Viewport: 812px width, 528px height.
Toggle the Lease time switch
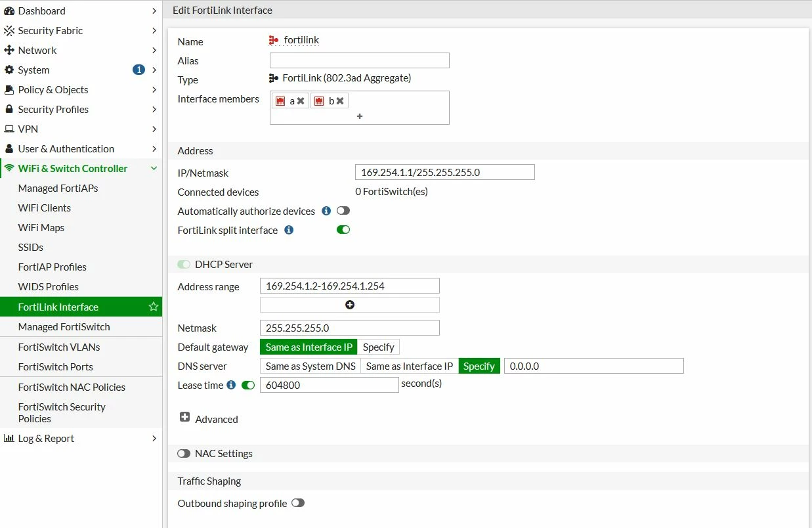pyautogui.click(x=248, y=385)
